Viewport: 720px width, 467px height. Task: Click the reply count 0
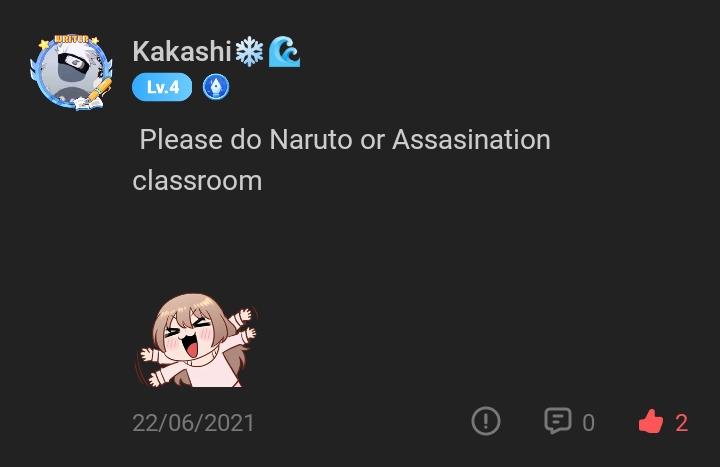pos(588,423)
